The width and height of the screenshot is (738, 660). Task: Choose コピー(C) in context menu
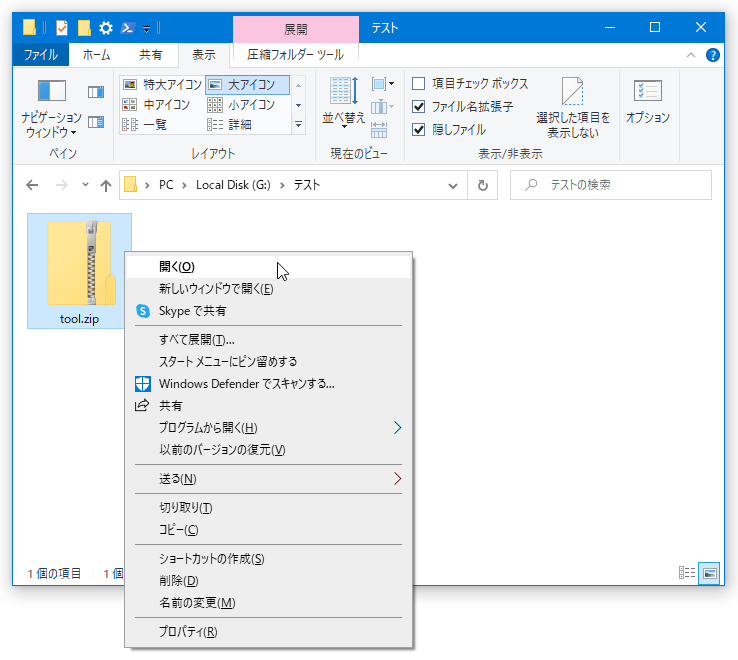pos(268,530)
